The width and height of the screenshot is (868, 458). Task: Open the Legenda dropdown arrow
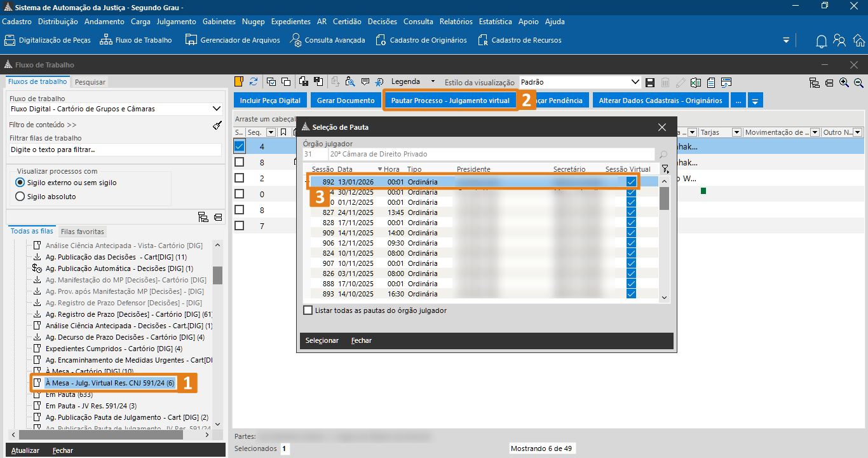433,81
